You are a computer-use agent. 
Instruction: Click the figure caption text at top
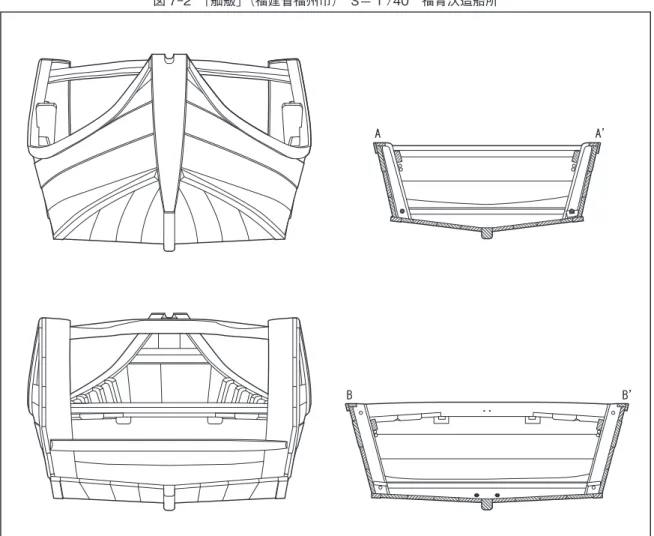coord(325,3)
